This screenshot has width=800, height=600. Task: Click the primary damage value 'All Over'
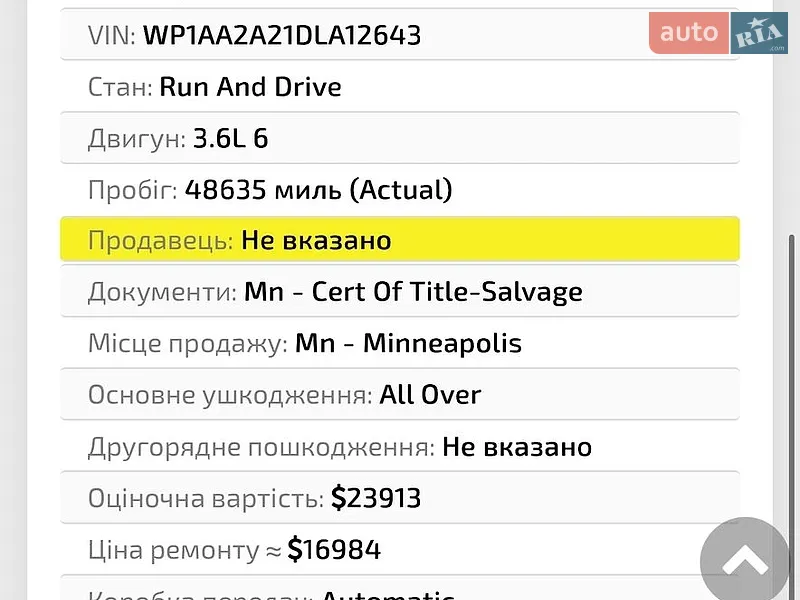430,395
